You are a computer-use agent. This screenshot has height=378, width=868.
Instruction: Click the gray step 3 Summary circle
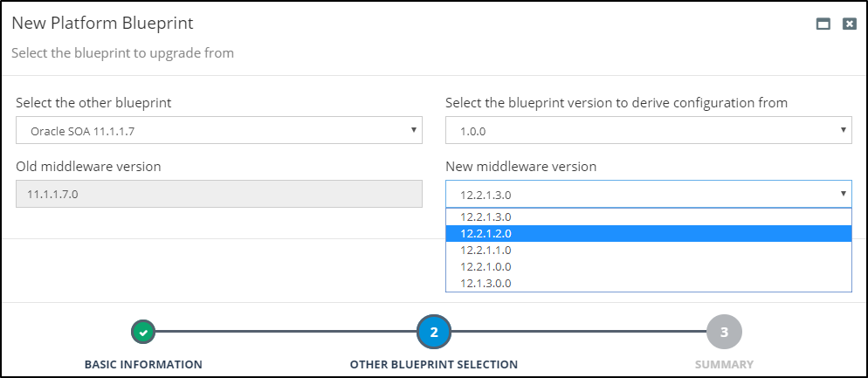coord(724,332)
